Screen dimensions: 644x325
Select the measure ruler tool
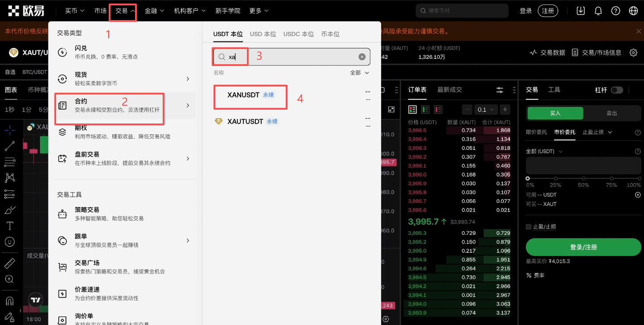tap(10, 263)
